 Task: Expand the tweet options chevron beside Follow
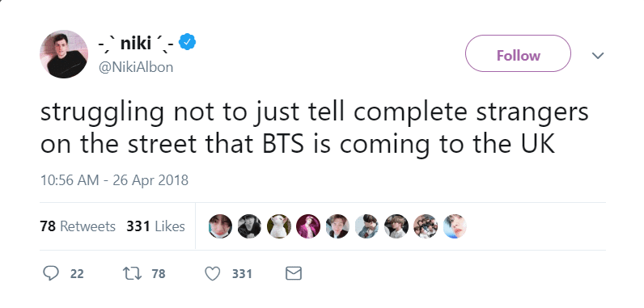point(598,55)
